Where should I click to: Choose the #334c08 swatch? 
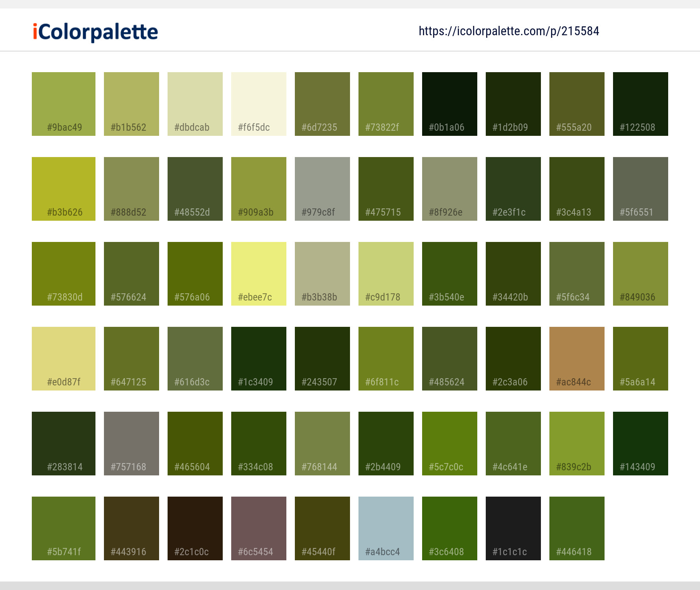coord(259,444)
